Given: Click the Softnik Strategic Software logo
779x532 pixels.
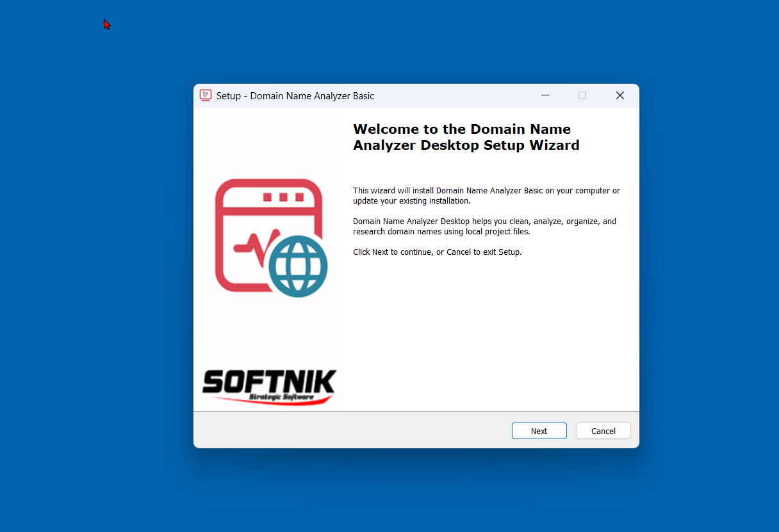Looking at the screenshot, I should pyautogui.click(x=269, y=387).
